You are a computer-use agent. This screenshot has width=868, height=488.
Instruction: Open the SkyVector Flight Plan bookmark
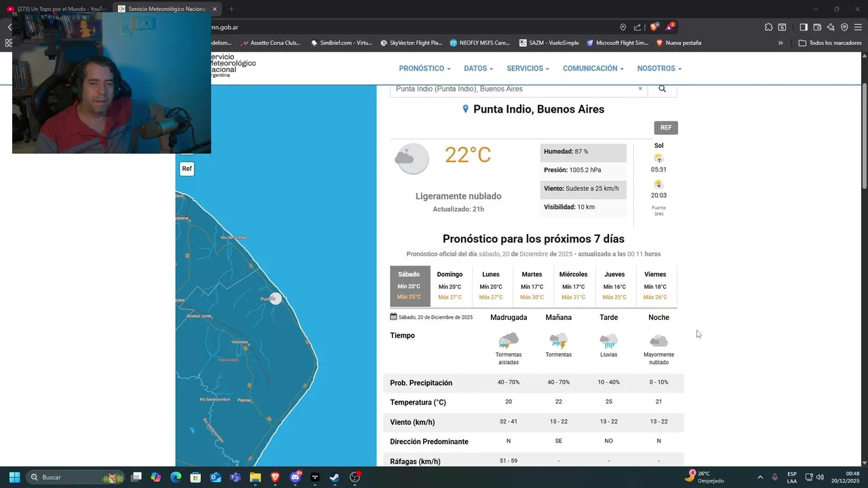(x=411, y=43)
